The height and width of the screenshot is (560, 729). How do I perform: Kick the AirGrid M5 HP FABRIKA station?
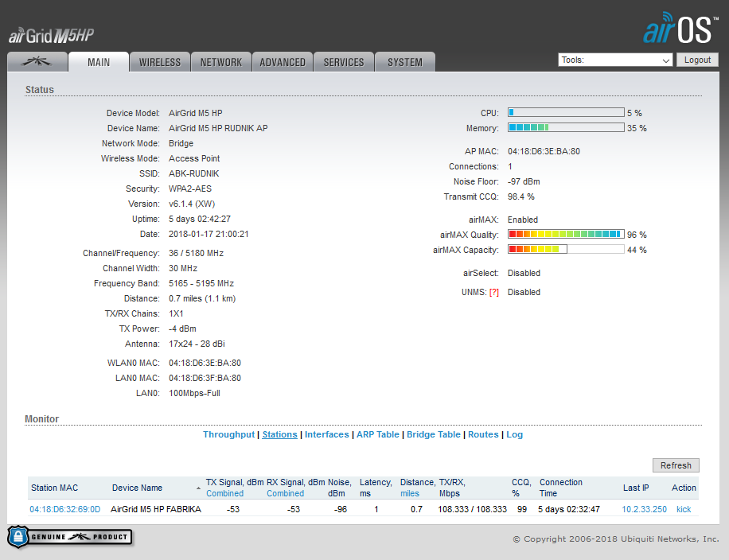683,509
